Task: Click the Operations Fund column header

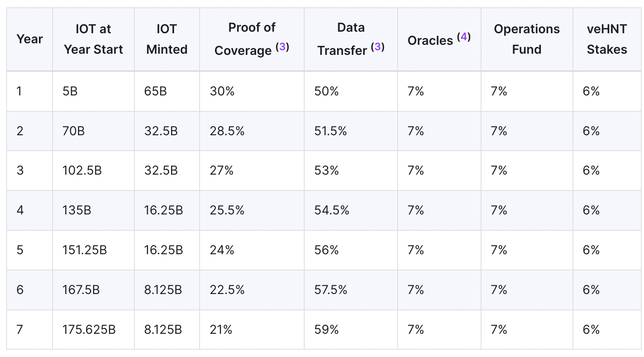Action: tap(527, 39)
